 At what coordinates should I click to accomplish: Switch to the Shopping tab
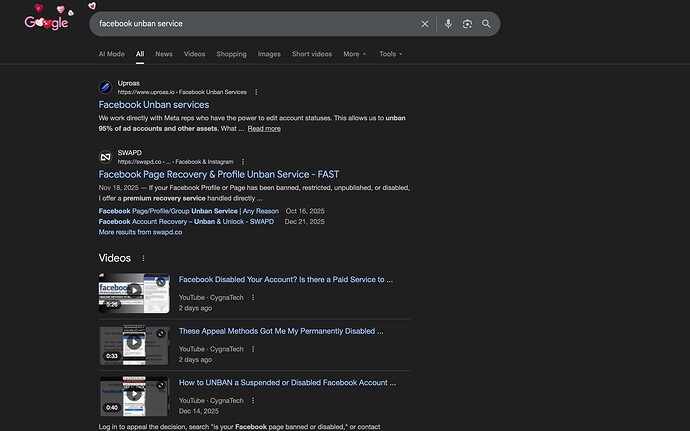(231, 54)
